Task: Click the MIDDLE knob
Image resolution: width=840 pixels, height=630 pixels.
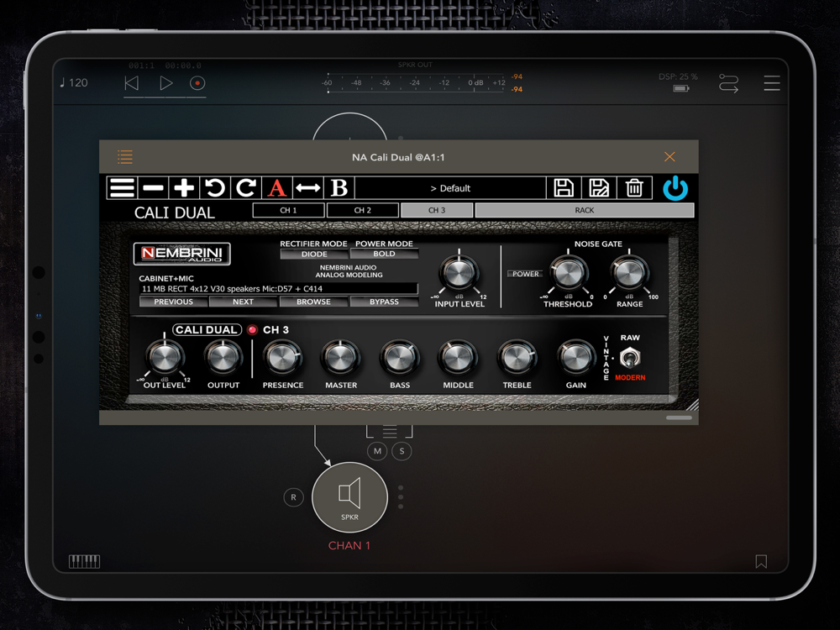Action: [458, 358]
